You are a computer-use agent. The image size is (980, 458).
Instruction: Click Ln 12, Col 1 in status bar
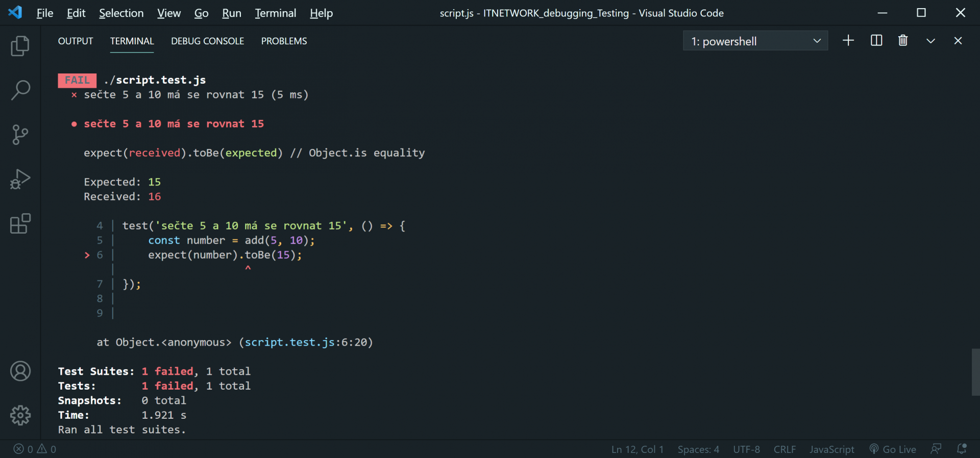click(638, 449)
